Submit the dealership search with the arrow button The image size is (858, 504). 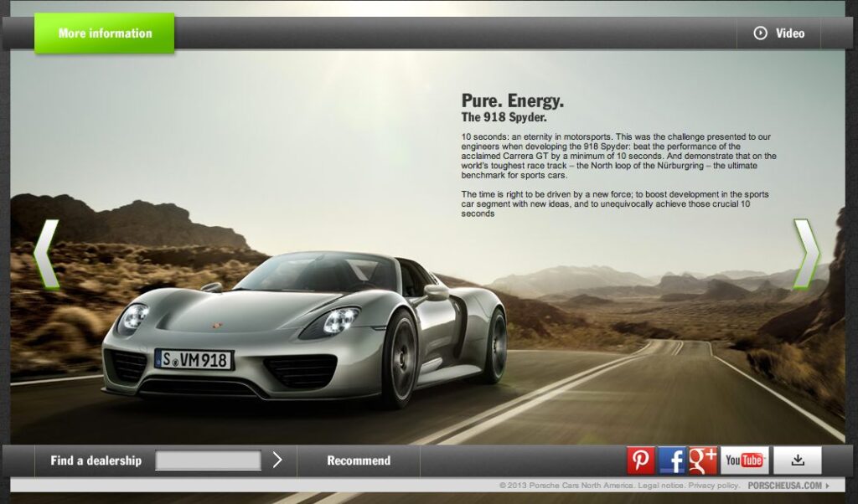[x=277, y=460]
